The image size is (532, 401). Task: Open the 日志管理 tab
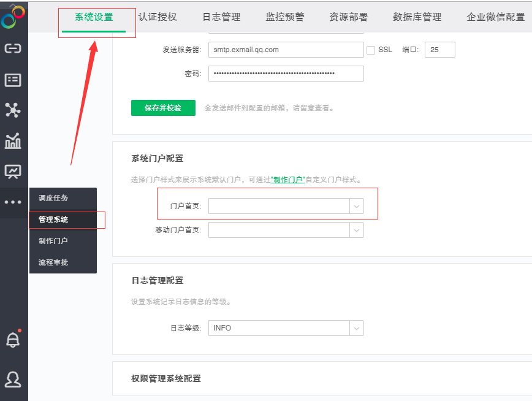221,18
